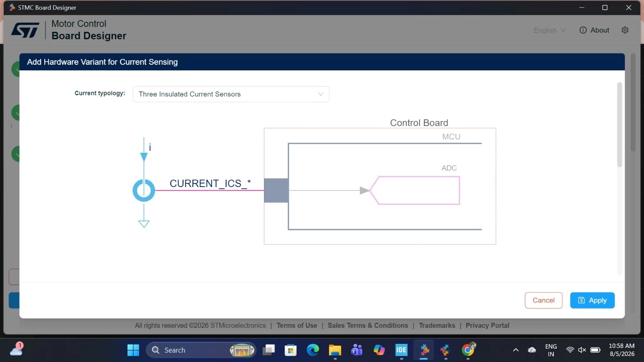Screen dimensions: 644x362
Task: Open the Wi-Fi network tray icon
Action: pyautogui.click(x=570, y=350)
